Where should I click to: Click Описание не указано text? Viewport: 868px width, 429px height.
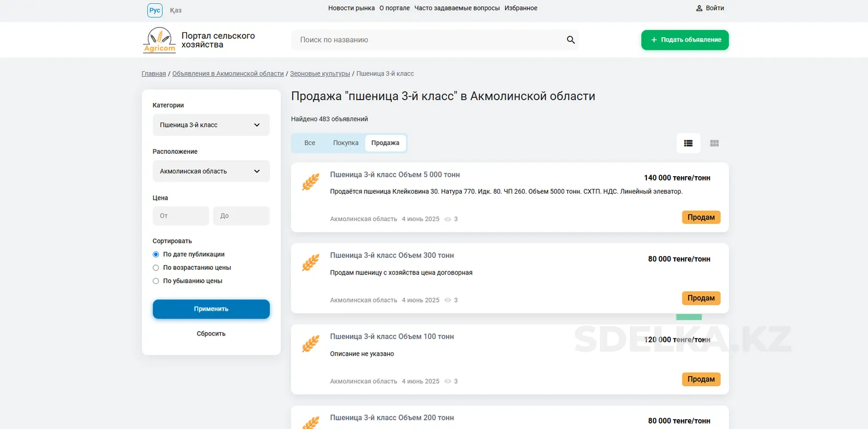click(362, 354)
